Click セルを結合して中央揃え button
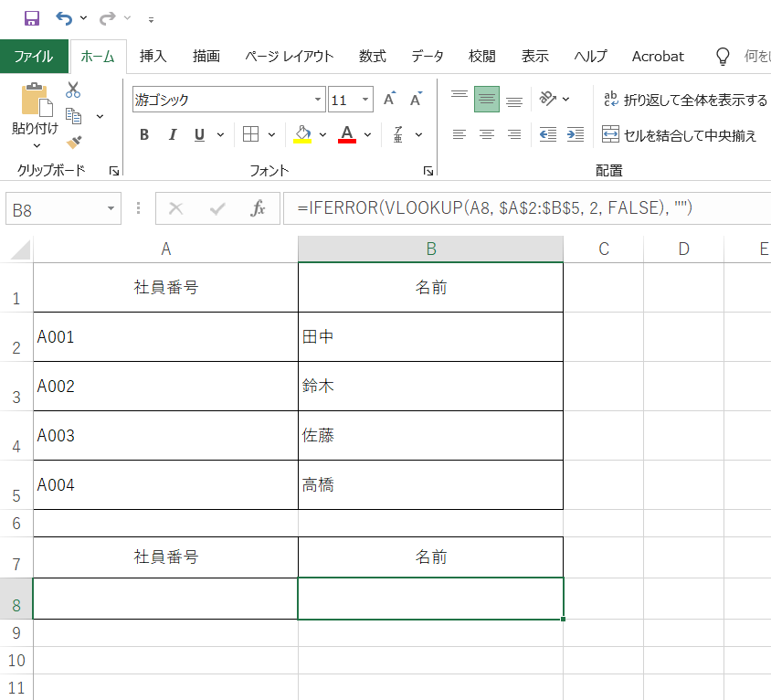The width and height of the screenshot is (771, 700). (x=680, y=135)
